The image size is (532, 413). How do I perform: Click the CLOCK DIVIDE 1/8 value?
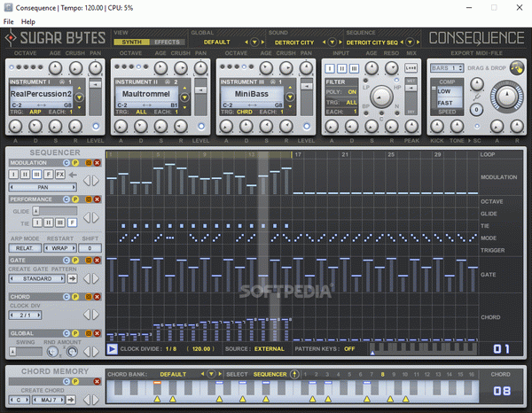point(171,349)
